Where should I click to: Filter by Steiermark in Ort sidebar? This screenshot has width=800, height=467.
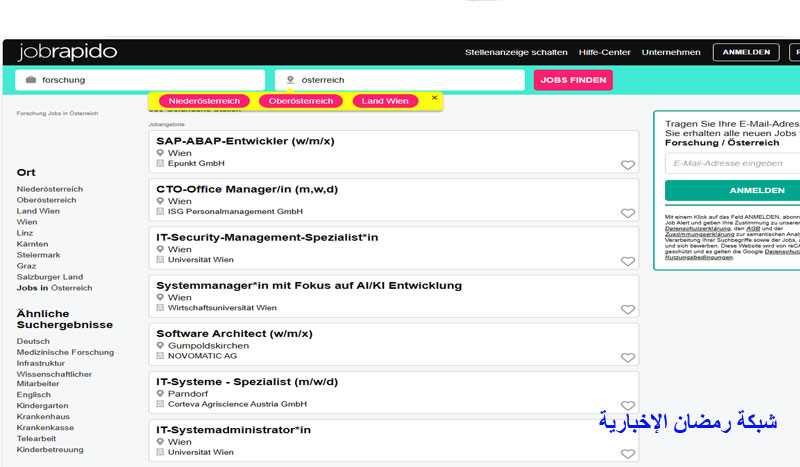pos(40,255)
